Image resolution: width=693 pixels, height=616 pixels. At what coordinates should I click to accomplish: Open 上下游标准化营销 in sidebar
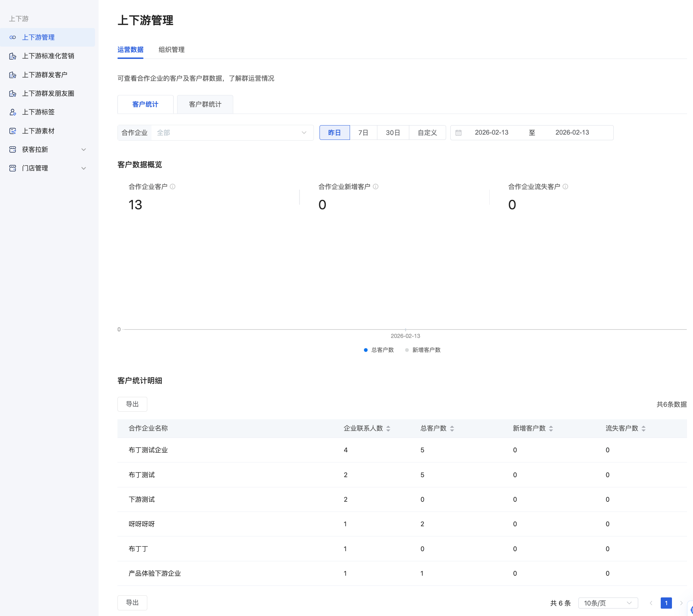(x=48, y=56)
